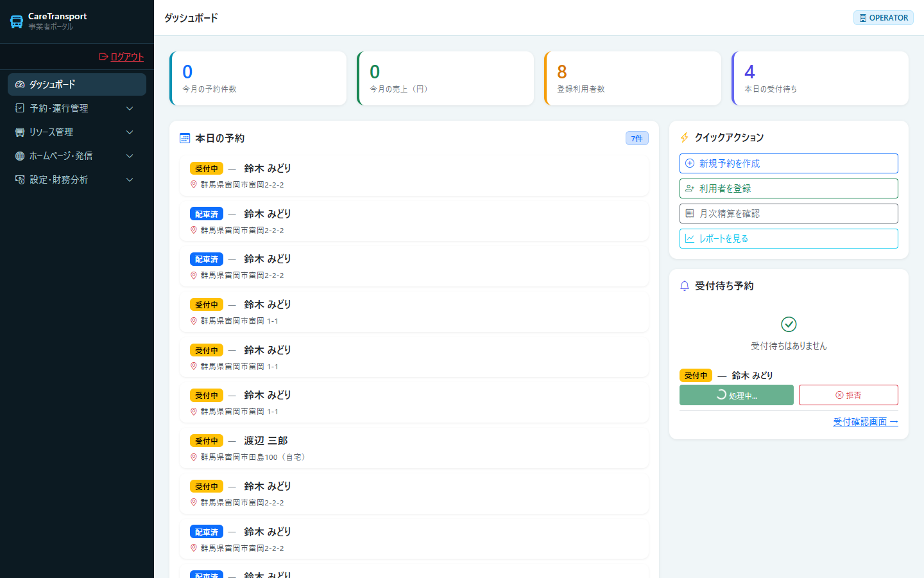Expand the 設定・財務分析 chevron
Screen dimensions: 924x578
(130, 180)
